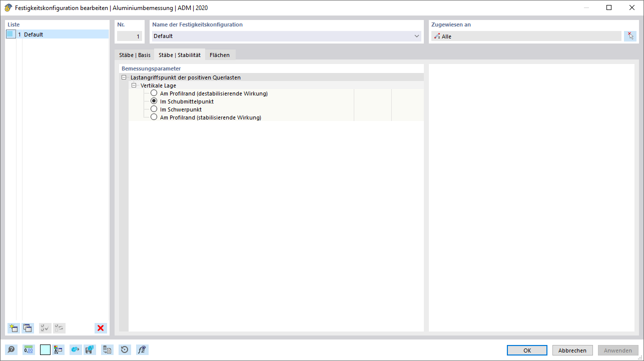Image resolution: width=644 pixels, height=361 pixels.
Task: Click the pick-object icon next to Alle
Action: 630,36
